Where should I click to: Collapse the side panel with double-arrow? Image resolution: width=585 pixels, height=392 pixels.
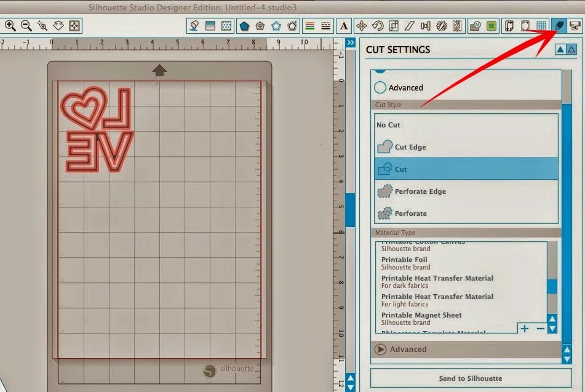coord(351,42)
